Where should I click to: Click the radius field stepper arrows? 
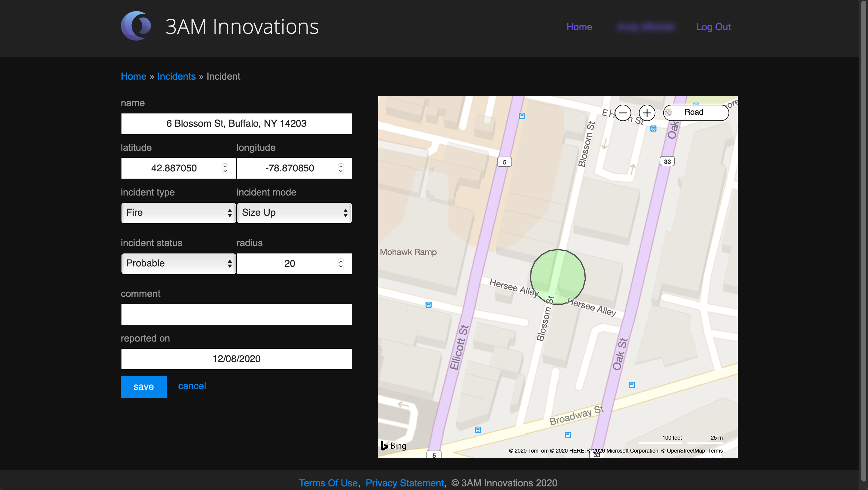(341, 263)
